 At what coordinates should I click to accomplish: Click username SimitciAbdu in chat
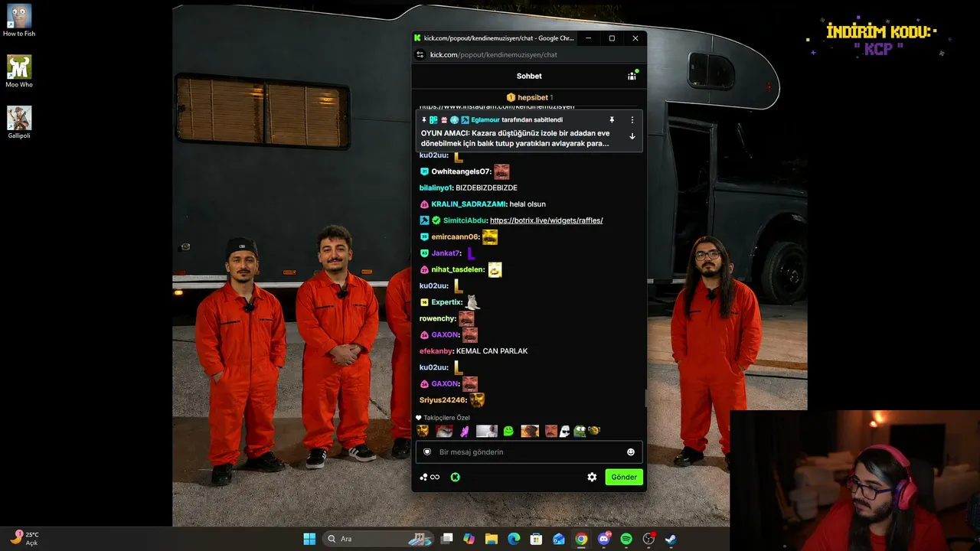[465, 220]
